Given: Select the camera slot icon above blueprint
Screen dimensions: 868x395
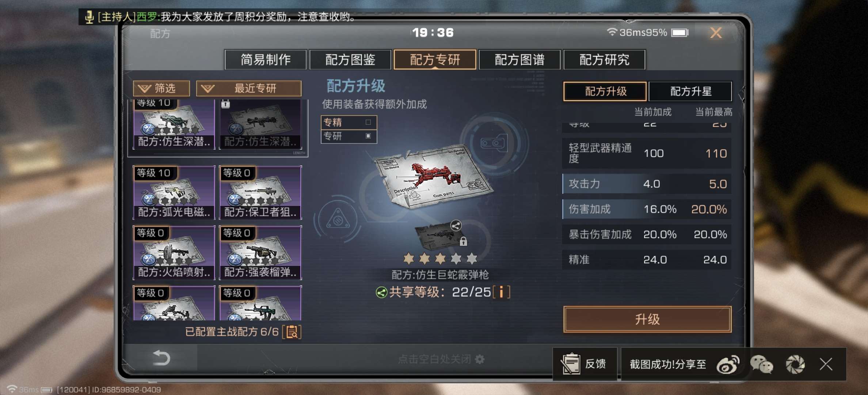Looking at the screenshot, I should pos(494,143).
